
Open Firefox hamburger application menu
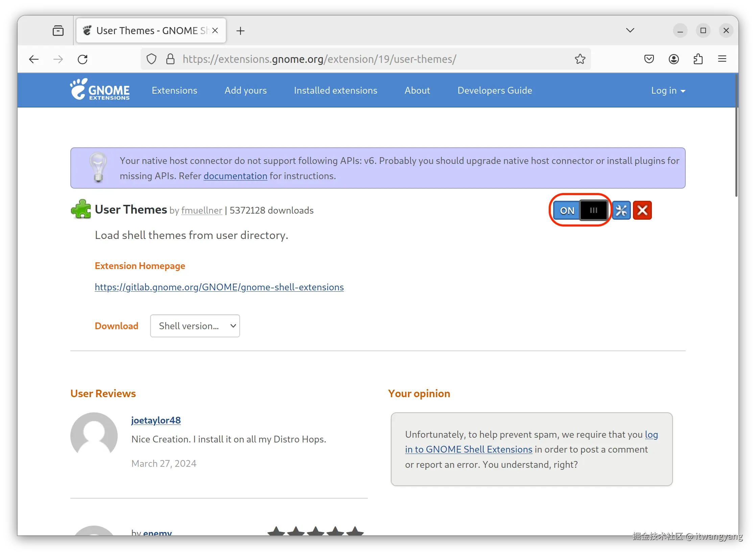click(x=722, y=59)
